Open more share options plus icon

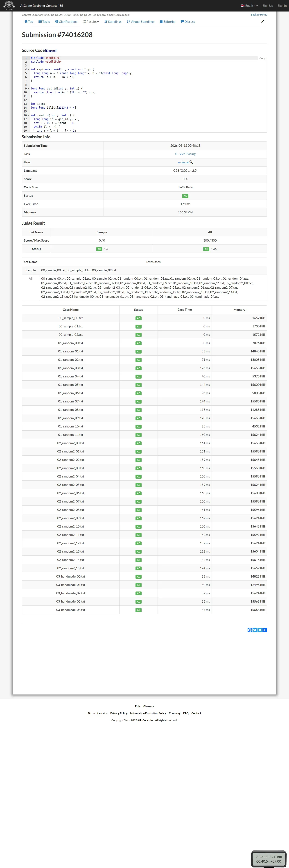265,630
